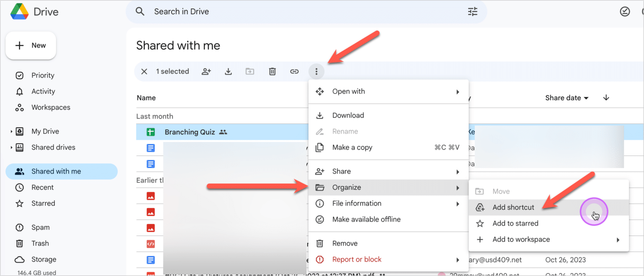Open Workspaces in the sidebar
Screen dimensions: 644x276
(x=51, y=107)
